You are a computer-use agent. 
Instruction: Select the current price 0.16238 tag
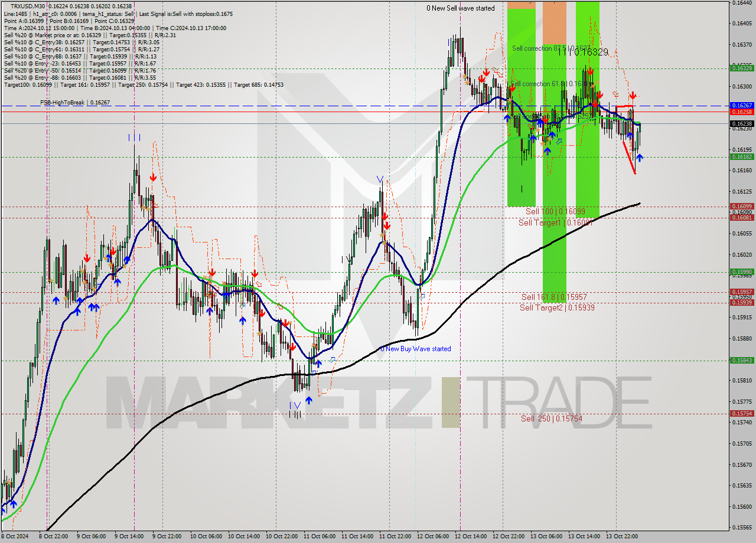point(742,124)
